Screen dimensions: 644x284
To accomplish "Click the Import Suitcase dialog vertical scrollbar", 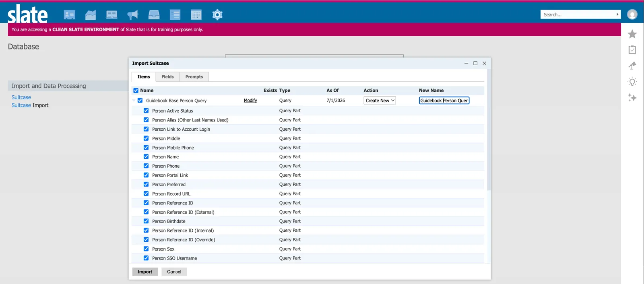I will coord(489,130).
